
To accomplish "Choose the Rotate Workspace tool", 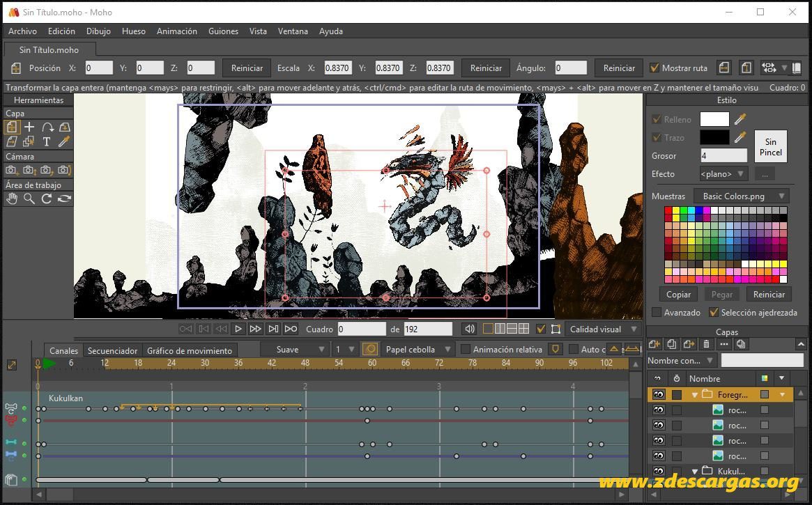I will 47,199.
